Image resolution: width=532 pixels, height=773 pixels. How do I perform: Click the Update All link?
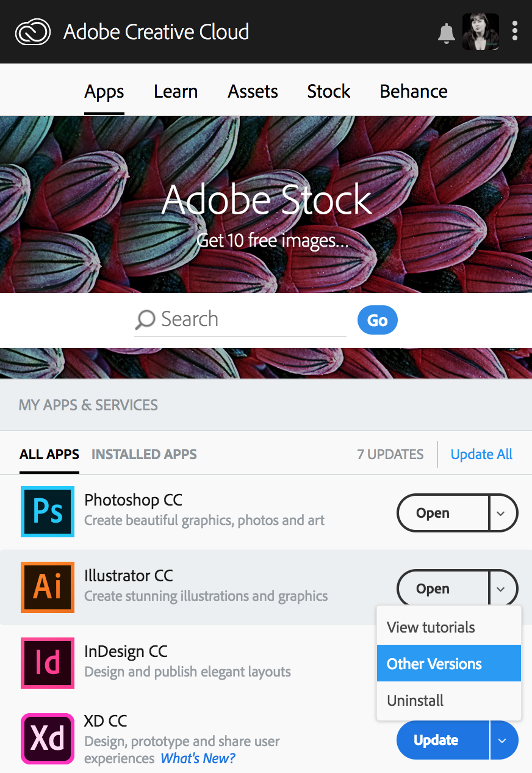pyautogui.click(x=481, y=454)
